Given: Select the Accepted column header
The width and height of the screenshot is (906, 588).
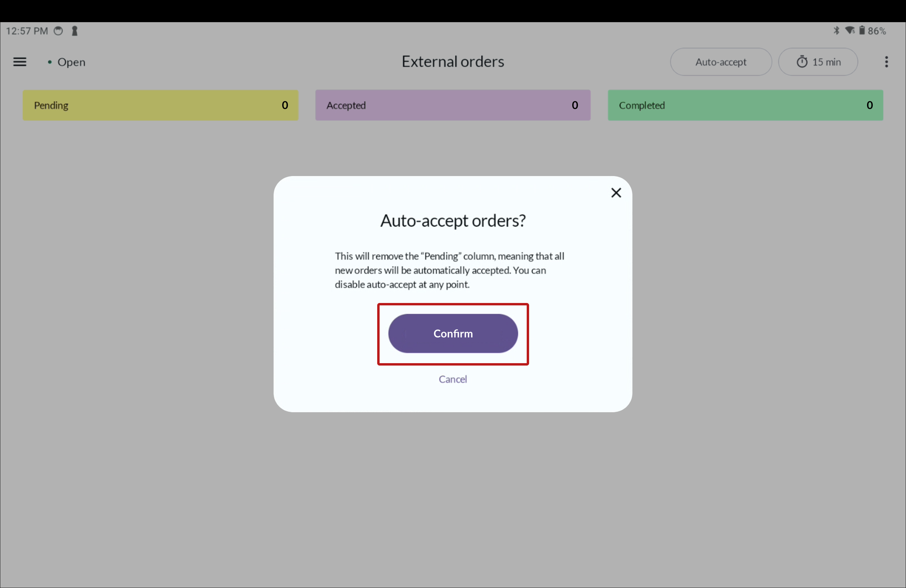Looking at the screenshot, I should coord(453,105).
